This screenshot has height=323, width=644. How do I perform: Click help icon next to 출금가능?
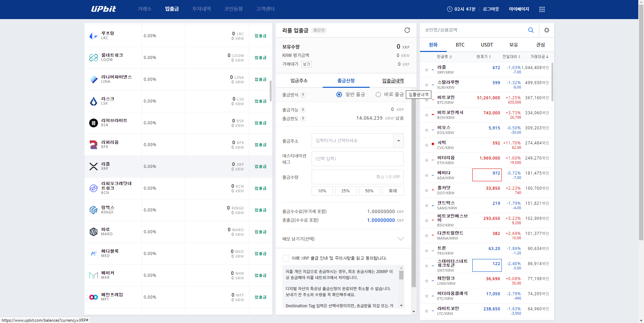303,110
